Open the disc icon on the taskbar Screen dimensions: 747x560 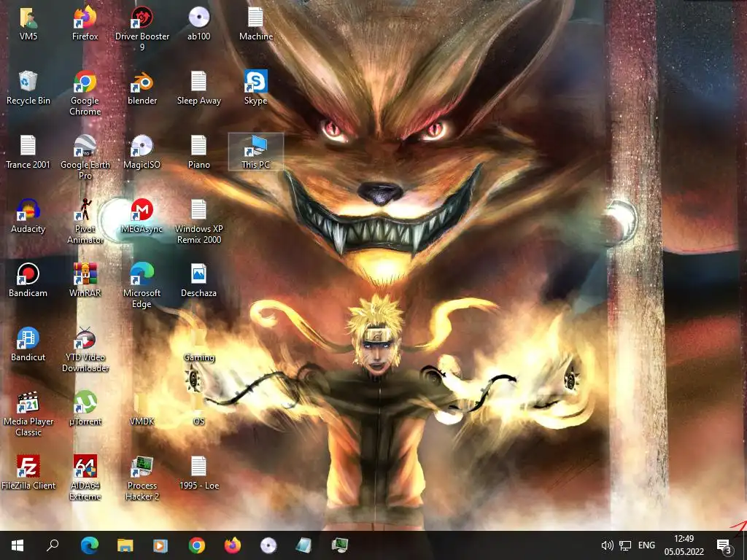click(268, 545)
